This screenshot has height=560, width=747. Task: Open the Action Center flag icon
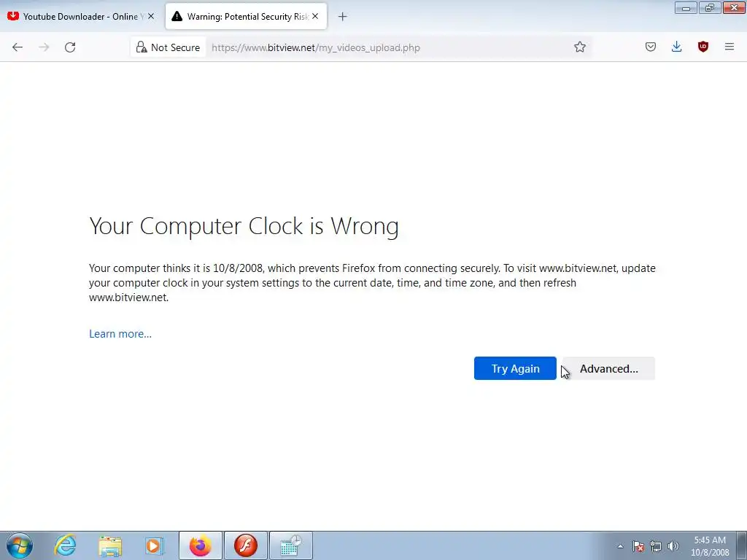click(x=638, y=546)
